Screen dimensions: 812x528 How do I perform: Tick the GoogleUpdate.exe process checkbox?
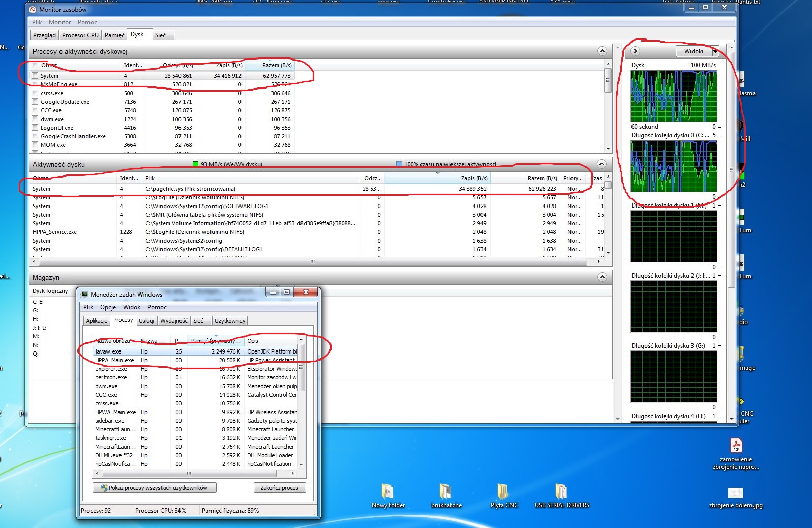(35, 102)
